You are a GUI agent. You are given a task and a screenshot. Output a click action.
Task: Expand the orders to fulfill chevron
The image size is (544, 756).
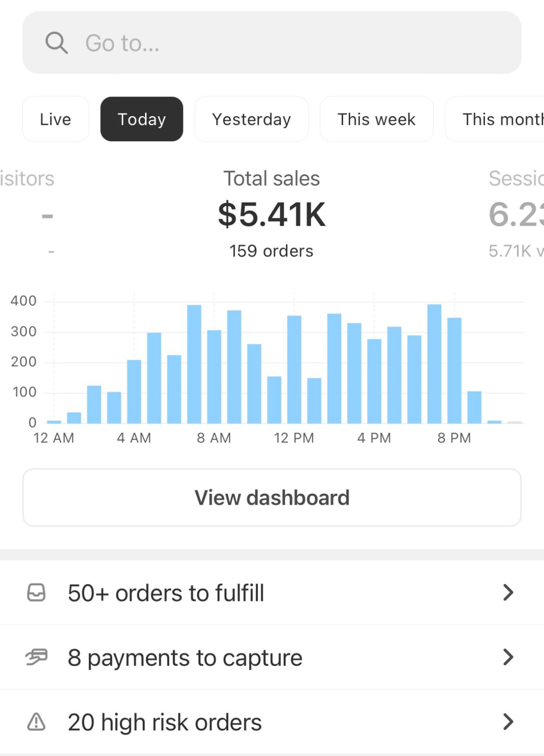pyautogui.click(x=508, y=593)
